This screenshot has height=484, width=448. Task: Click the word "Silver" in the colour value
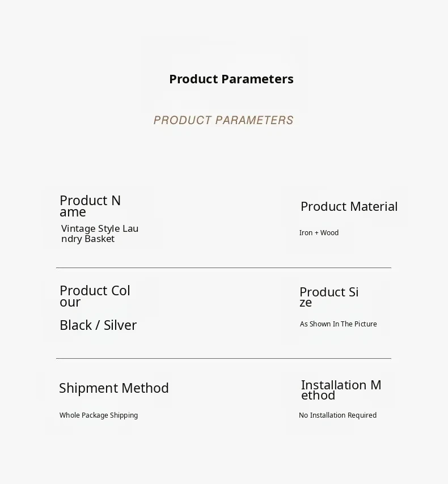click(x=120, y=325)
